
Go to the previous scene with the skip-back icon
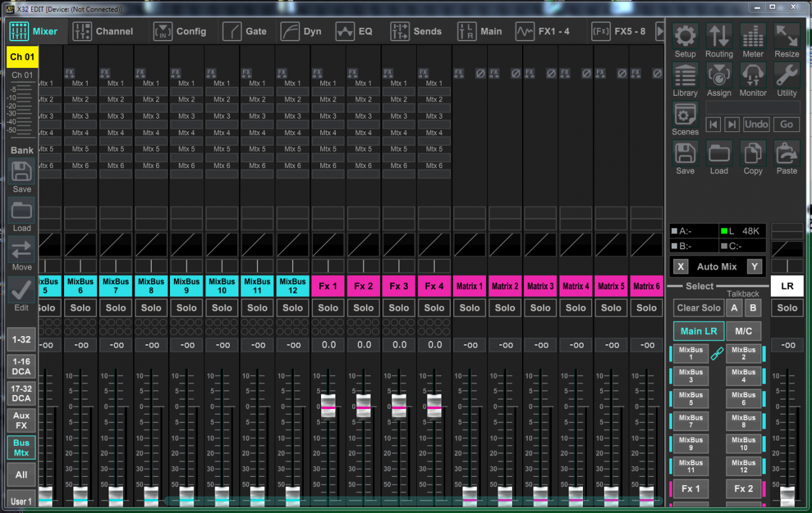[x=714, y=124]
